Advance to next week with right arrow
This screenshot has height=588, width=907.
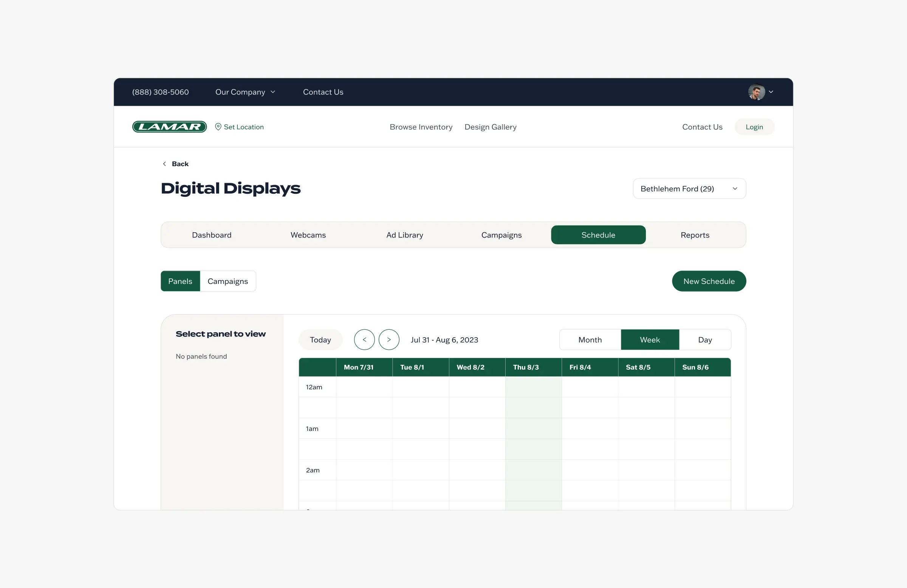pos(389,340)
